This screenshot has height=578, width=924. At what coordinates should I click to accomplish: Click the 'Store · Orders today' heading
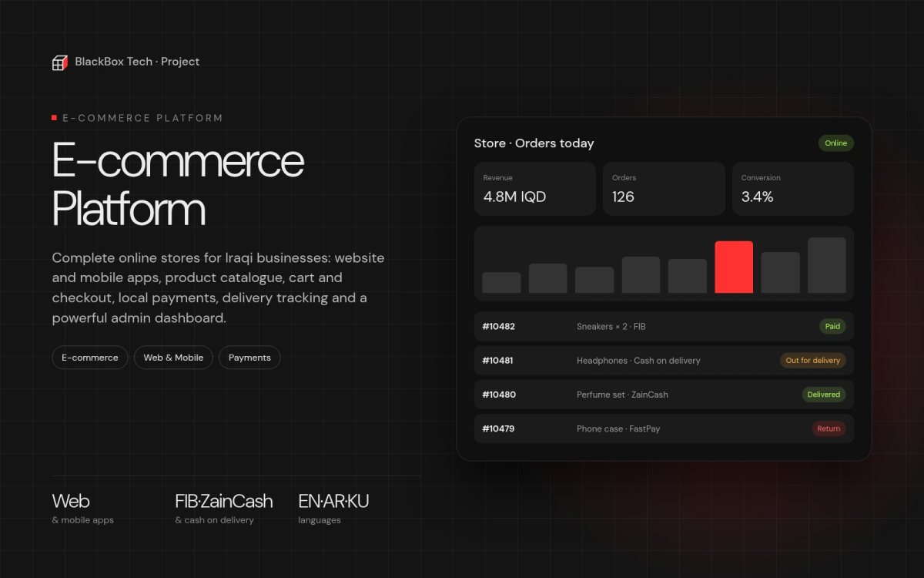[534, 143]
